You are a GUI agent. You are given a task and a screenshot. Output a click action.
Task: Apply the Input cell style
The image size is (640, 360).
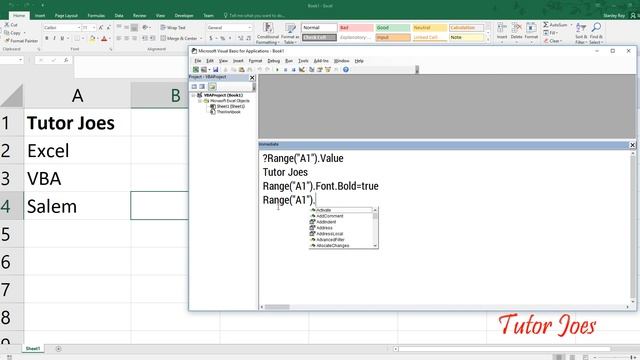(393, 37)
